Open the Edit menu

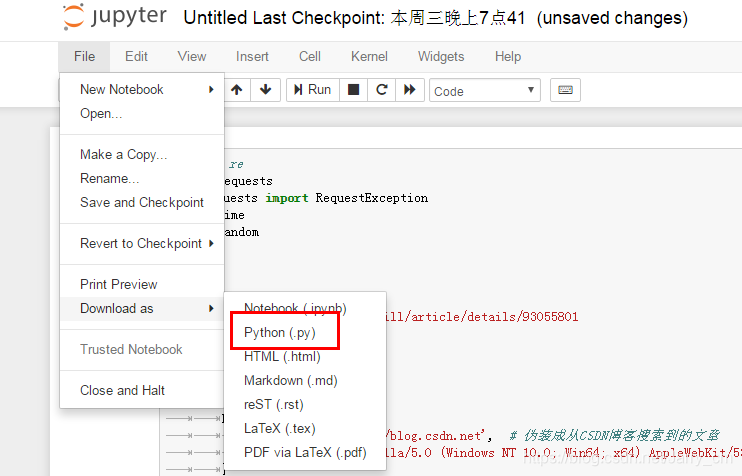136,57
